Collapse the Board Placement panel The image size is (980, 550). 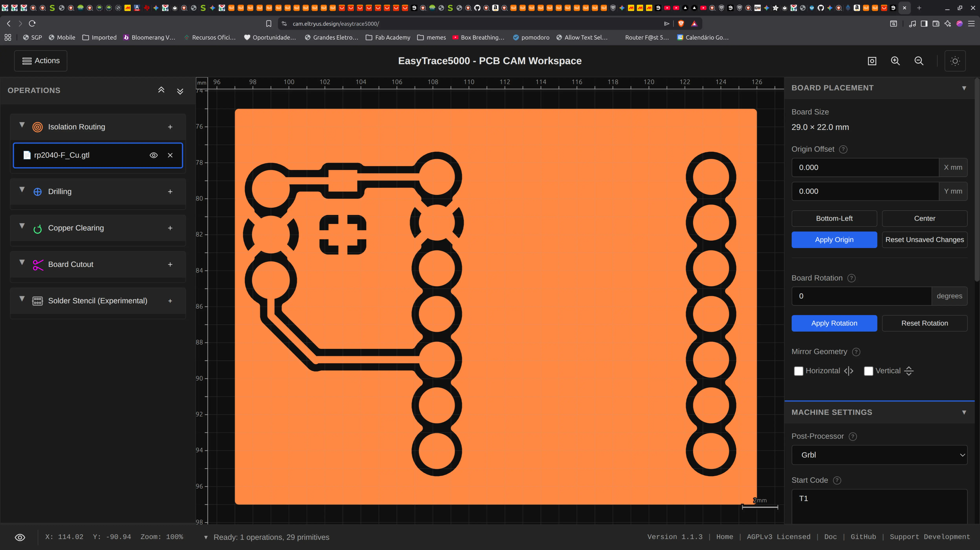coord(964,88)
